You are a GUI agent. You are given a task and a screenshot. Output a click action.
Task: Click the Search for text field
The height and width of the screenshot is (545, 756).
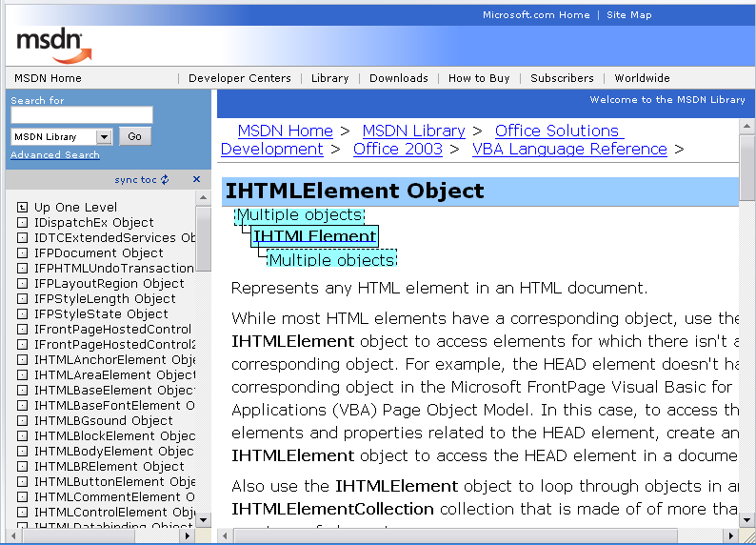tap(81, 115)
